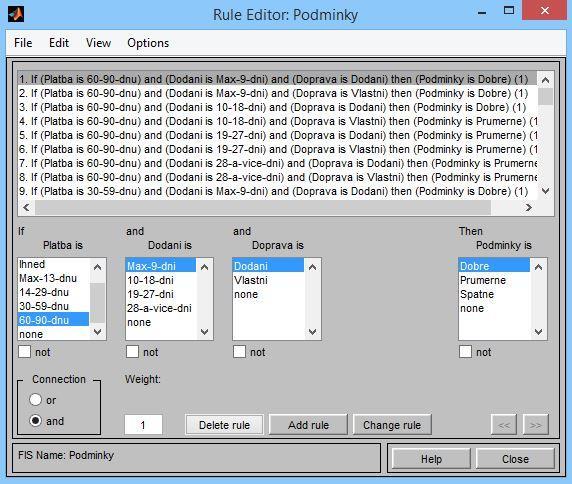Select 'Dobre' in the Podminky list
Viewport: 572px width, 484px height.
coord(494,266)
